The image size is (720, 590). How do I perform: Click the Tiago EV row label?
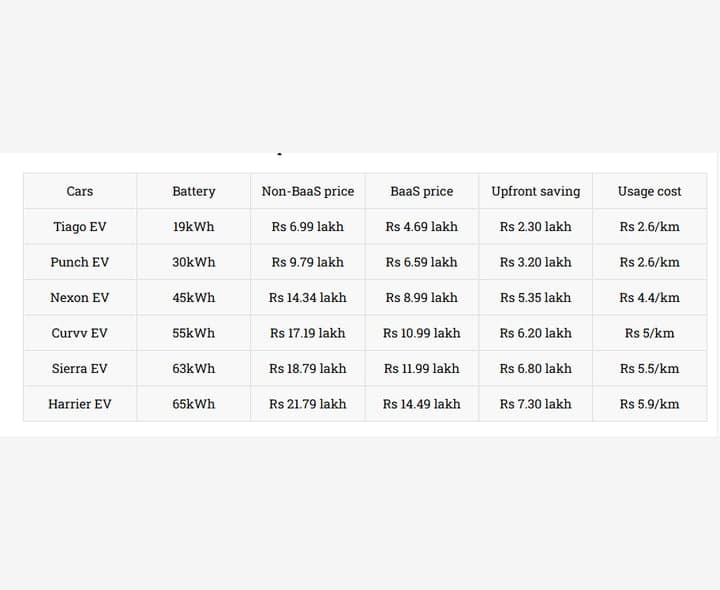click(80, 226)
